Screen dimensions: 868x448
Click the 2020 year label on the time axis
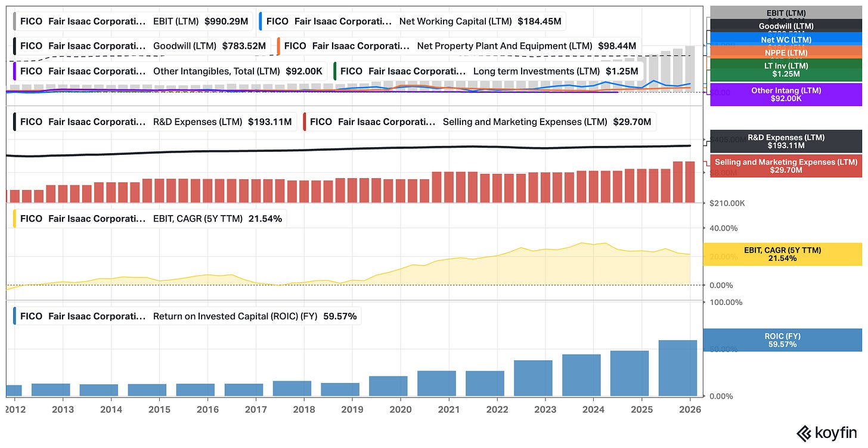(401, 410)
